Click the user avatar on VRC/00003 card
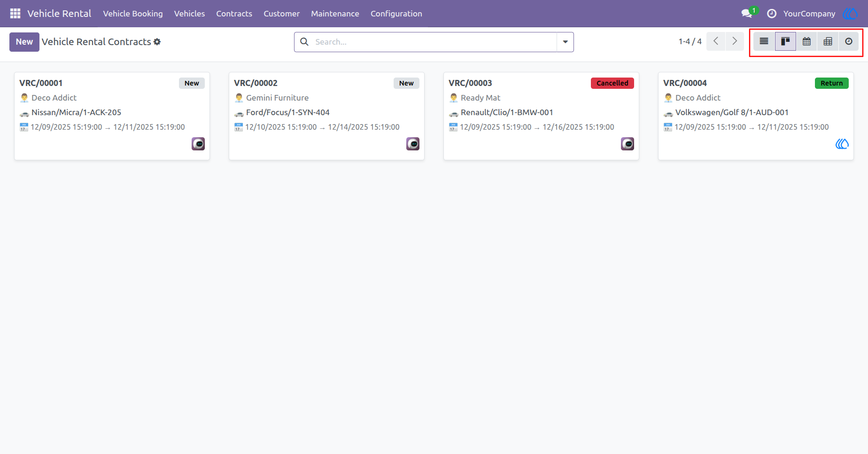Viewport: 868px width, 454px height. [x=628, y=144]
